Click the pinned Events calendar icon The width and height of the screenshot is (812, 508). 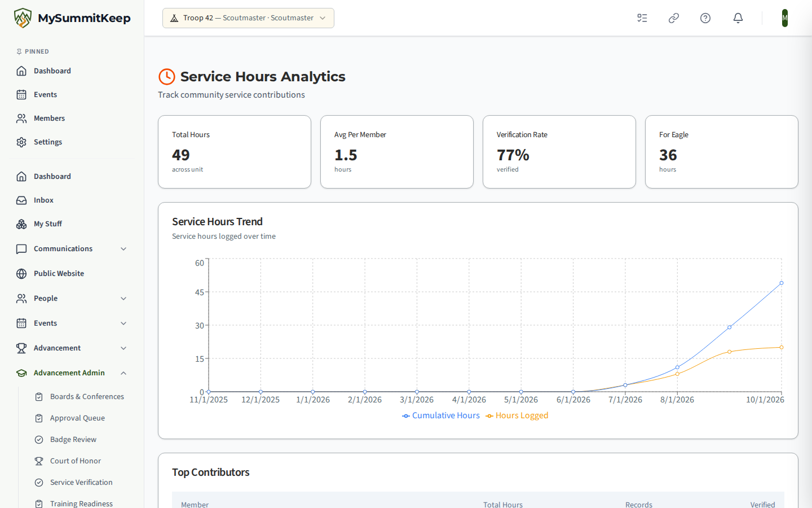[x=21, y=95]
